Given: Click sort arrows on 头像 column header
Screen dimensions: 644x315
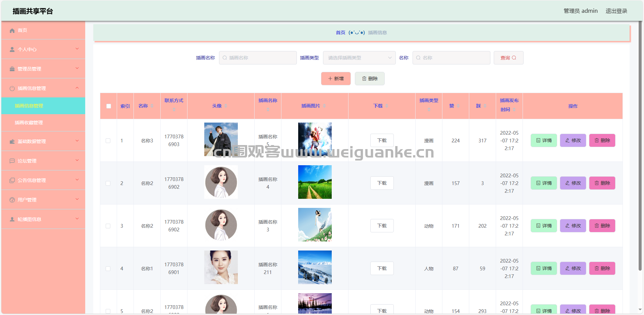Looking at the screenshot, I should (x=226, y=106).
